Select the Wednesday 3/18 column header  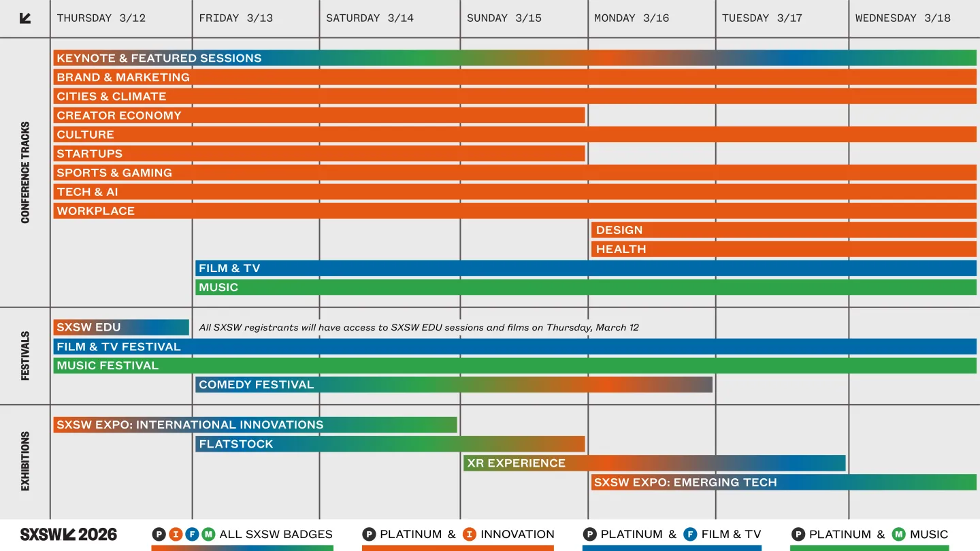tap(902, 18)
